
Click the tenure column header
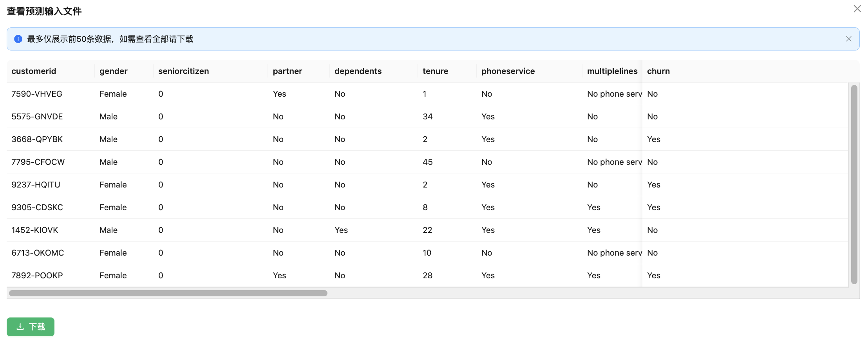coord(435,71)
